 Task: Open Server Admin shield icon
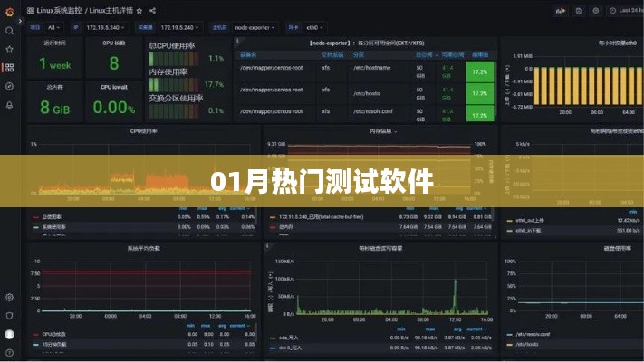(x=9, y=316)
